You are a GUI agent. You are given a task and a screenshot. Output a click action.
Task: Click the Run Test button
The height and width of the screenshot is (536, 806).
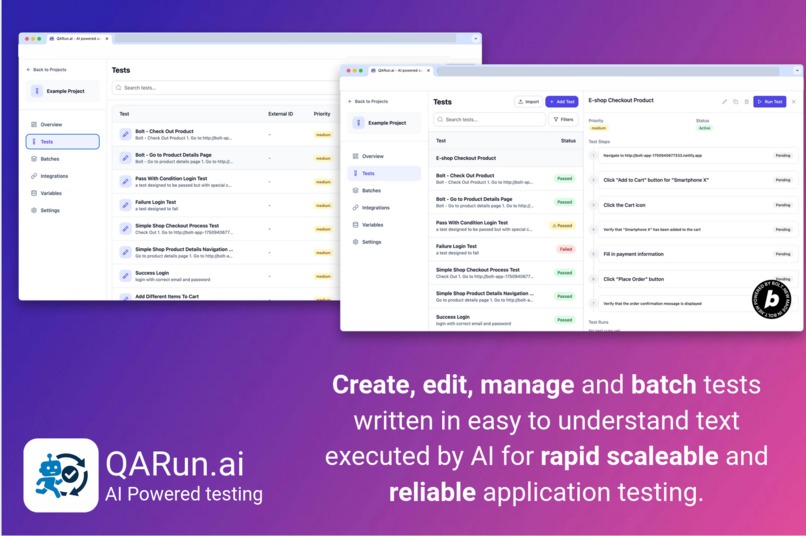pos(770,102)
